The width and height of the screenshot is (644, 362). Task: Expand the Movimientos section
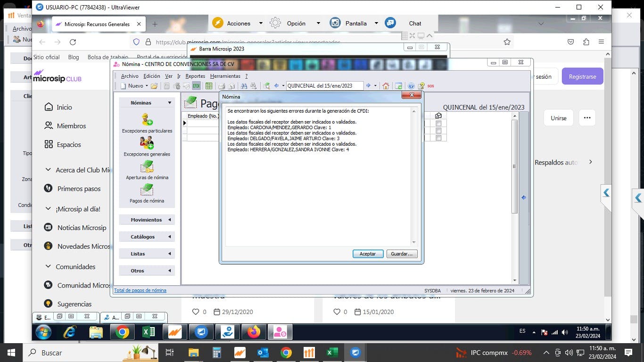(169, 220)
